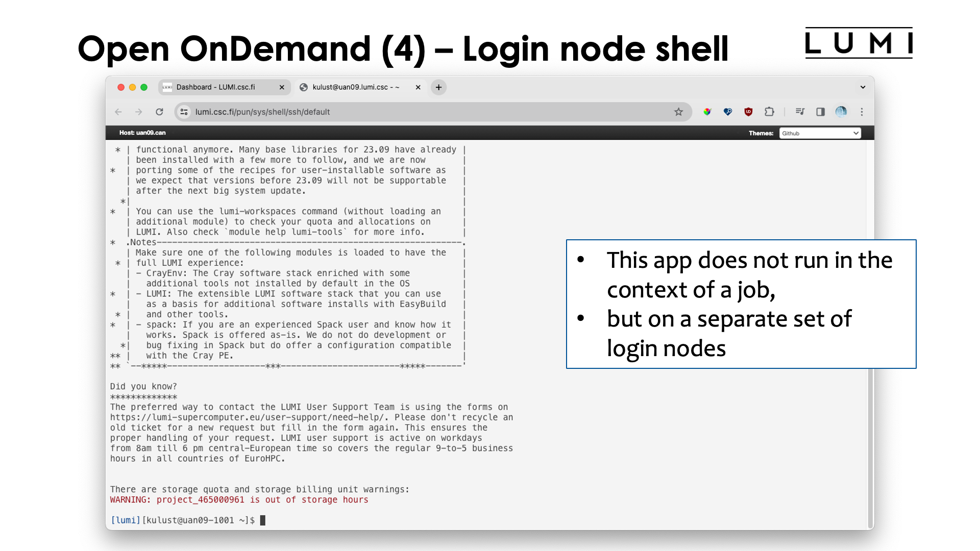Open the Extensions puzzle piece menu

click(769, 112)
